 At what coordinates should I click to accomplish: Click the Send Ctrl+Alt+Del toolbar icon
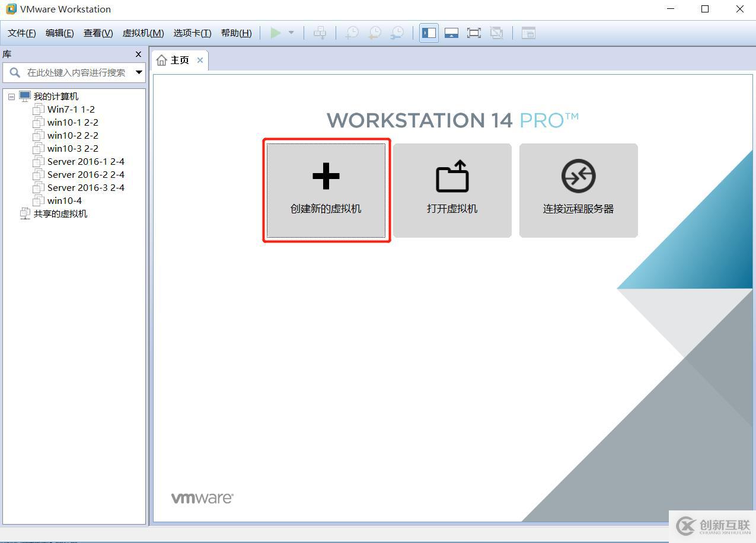point(320,33)
